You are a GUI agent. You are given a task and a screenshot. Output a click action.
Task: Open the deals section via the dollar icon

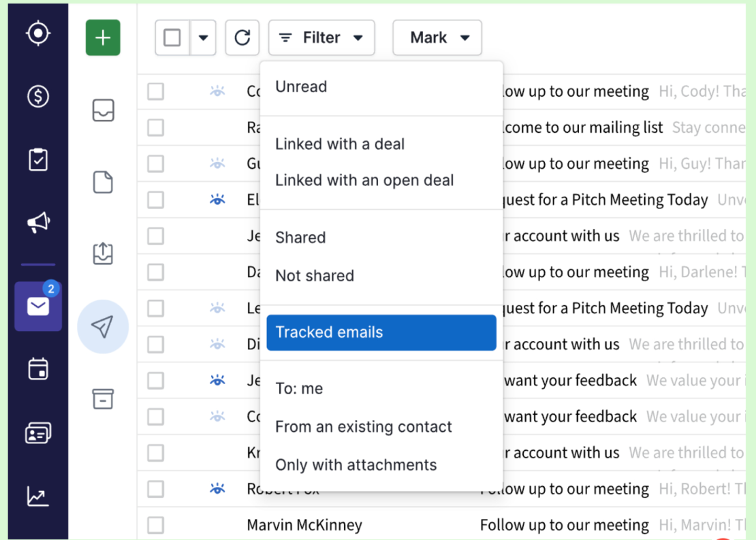click(37, 96)
